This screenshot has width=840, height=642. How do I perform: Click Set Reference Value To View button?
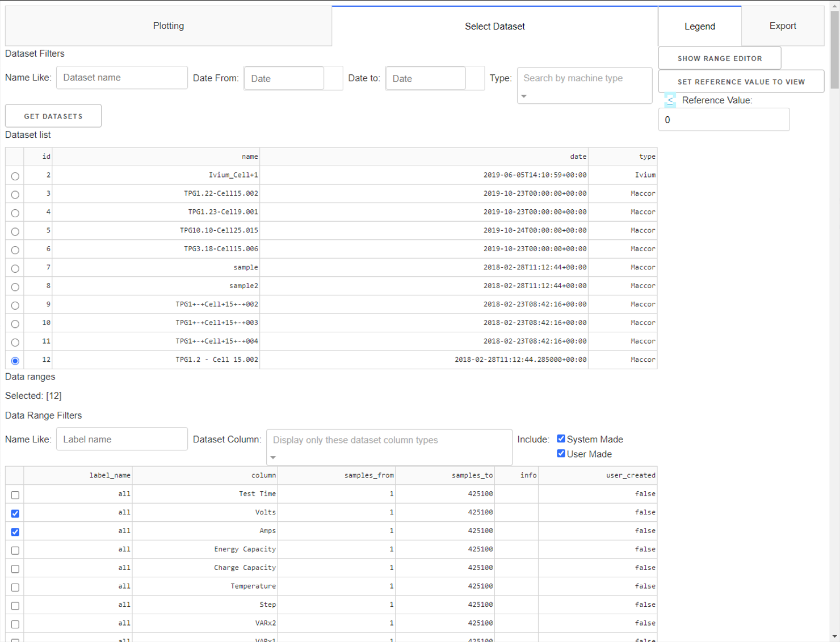pyautogui.click(x=741, y=82)
